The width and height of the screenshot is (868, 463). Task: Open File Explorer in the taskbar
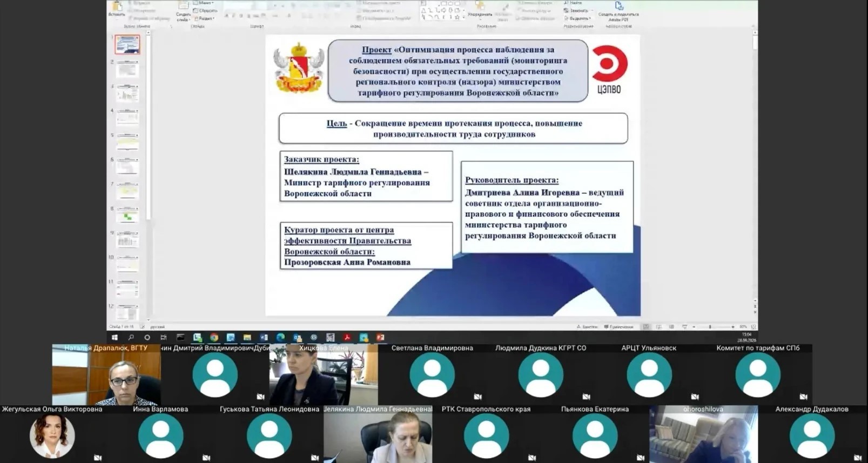pyautogui.click(x=247, y=338)
